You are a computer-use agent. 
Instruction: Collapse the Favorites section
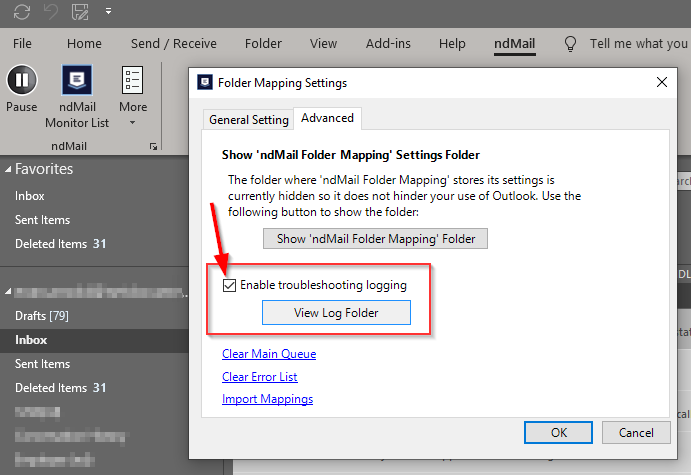[8, 170]
